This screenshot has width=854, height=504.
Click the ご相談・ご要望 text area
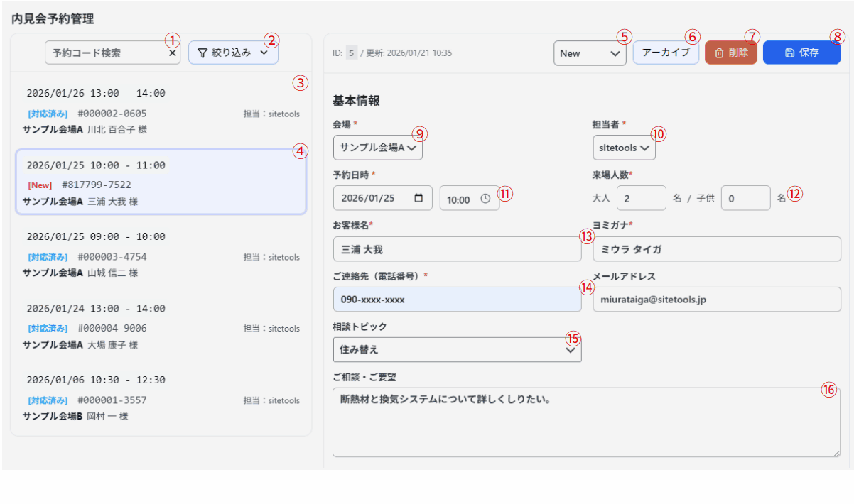click(587, 422)
